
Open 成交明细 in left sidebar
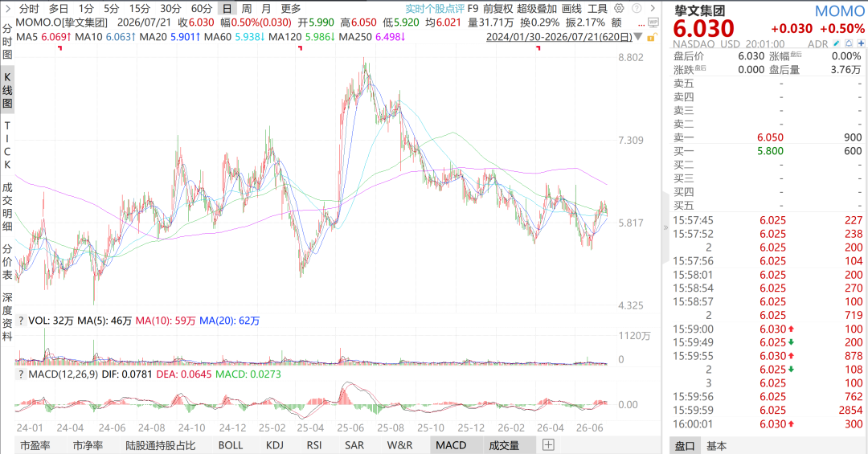tap(7, 207)
